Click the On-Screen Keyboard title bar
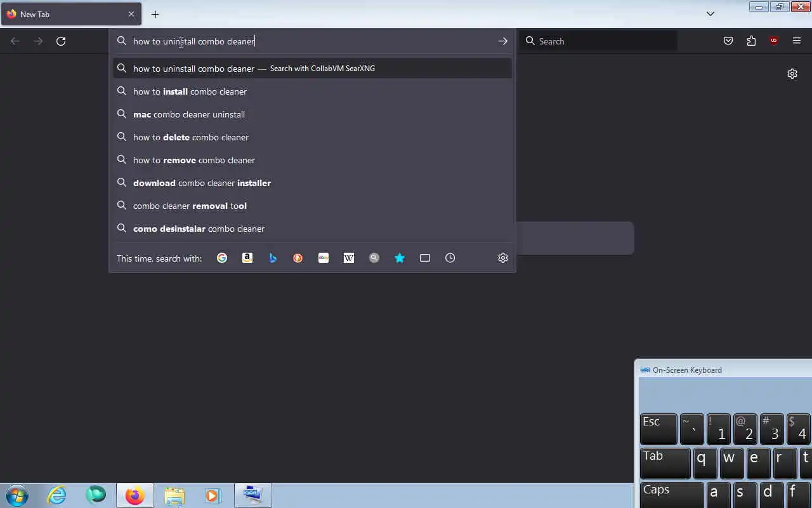Image resolution: width=812 pixels, height=508 pixels. point(723,370)
